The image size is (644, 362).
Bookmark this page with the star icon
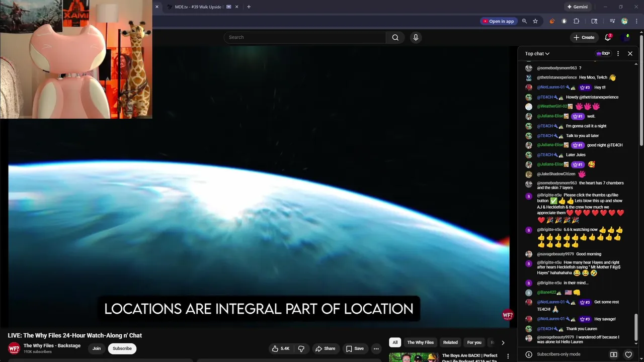coord(535,21)
